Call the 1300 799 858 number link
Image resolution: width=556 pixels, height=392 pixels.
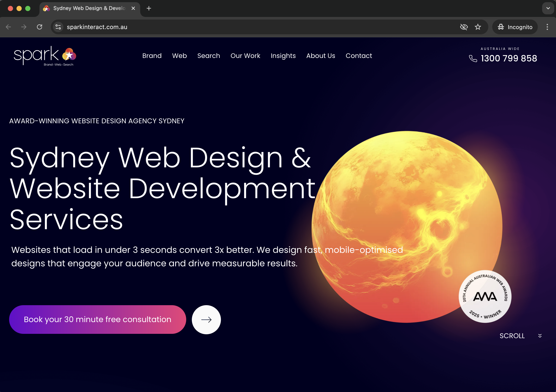click(508, 58)
